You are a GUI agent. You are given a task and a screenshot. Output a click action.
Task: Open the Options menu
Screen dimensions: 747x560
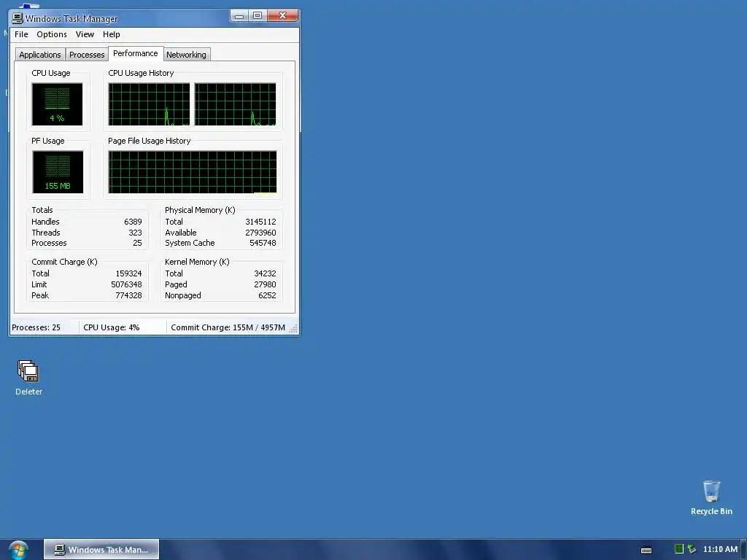52,34
